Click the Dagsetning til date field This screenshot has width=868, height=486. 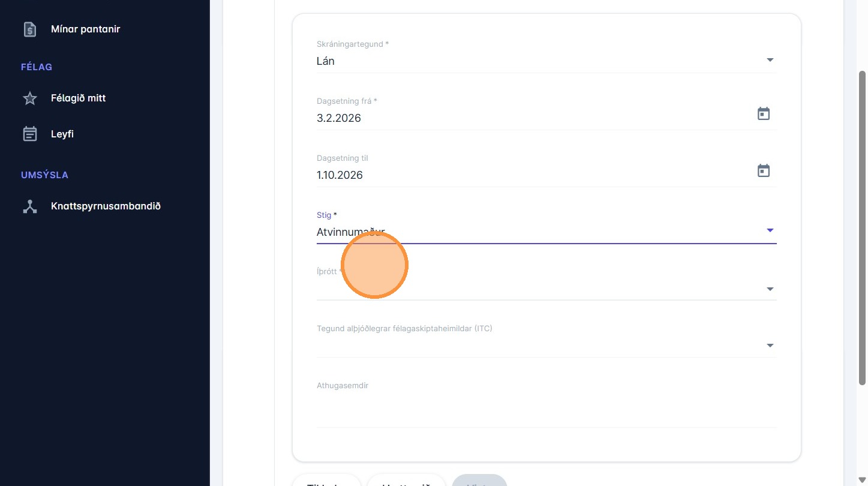528,175
